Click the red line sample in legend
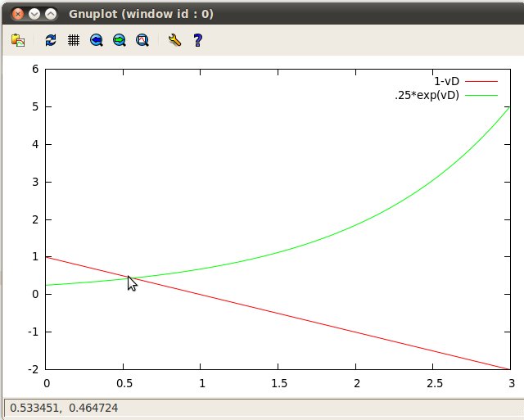524x420 pixels. click(x=481, y=82)
